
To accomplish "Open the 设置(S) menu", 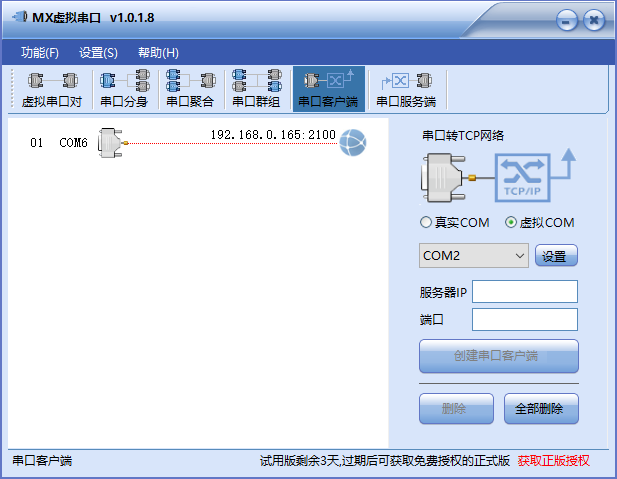I will coord(98,52).
